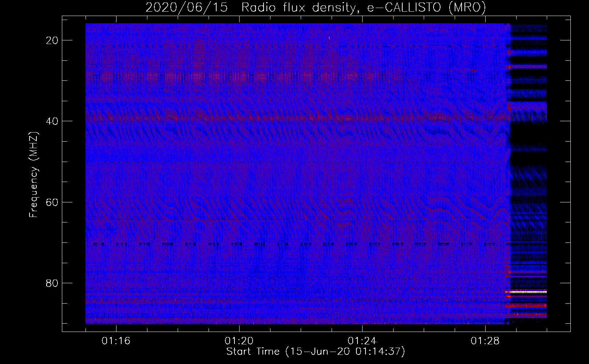Click the 'Start Time (15-Jun-20 01:14:37)' label
This screenshot has height=364, width=589.
coord(316,352)
